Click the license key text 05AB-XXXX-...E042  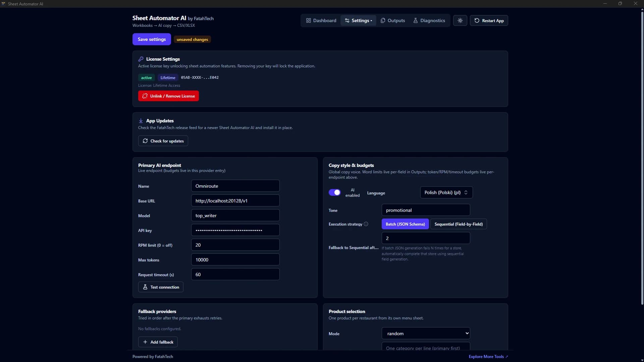click(x=200, y=77)
